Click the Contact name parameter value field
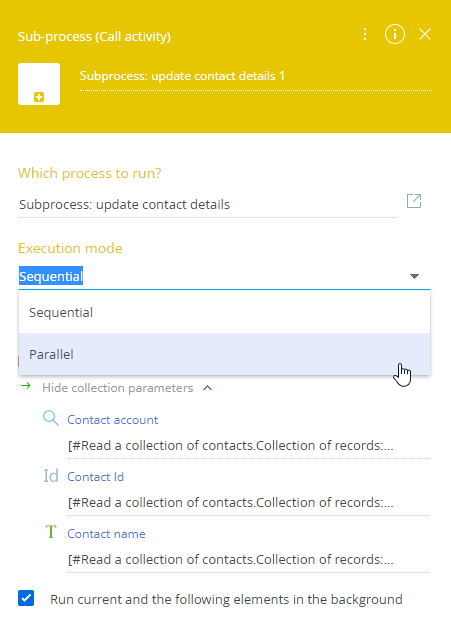 pos(249,560)
